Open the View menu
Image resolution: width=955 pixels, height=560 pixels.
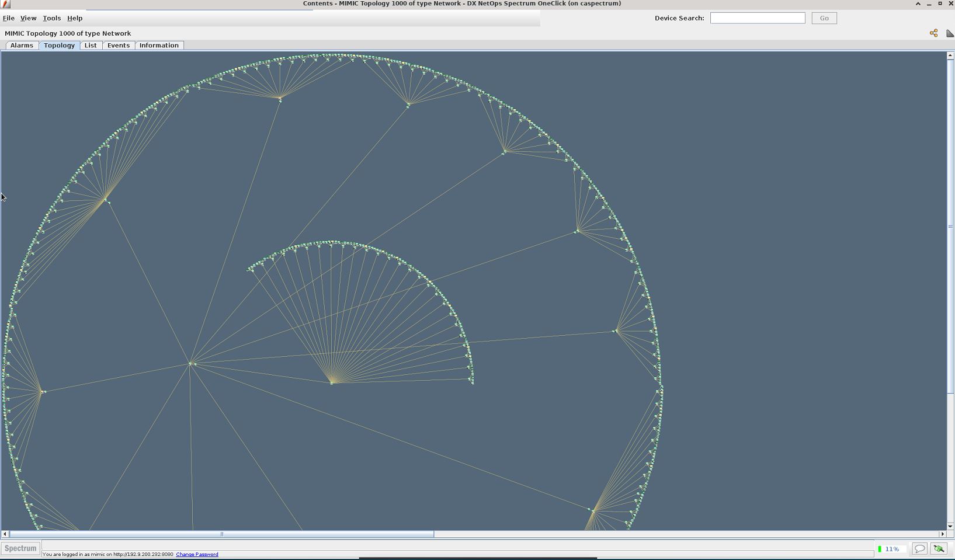[x=28, y=18]
